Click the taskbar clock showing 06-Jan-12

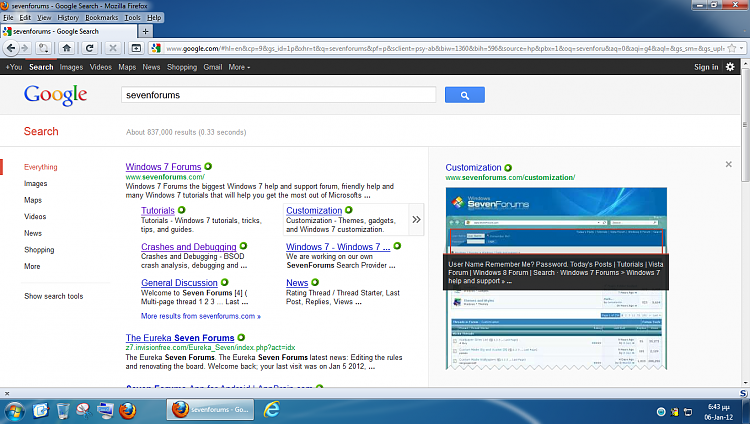click(718, 412)
